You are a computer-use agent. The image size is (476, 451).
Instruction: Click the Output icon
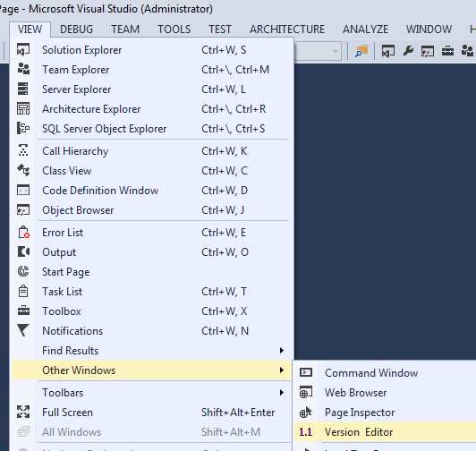click(x=23, y=251)
